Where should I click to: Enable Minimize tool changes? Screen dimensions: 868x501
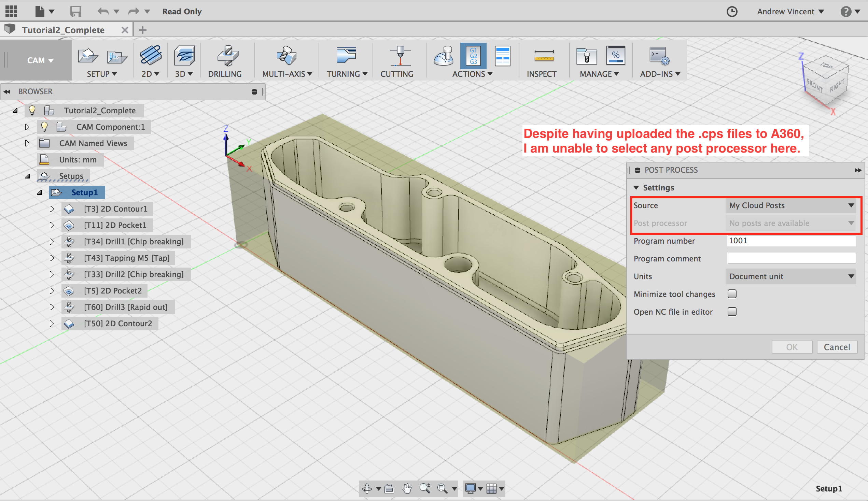(x=732, y=294)
